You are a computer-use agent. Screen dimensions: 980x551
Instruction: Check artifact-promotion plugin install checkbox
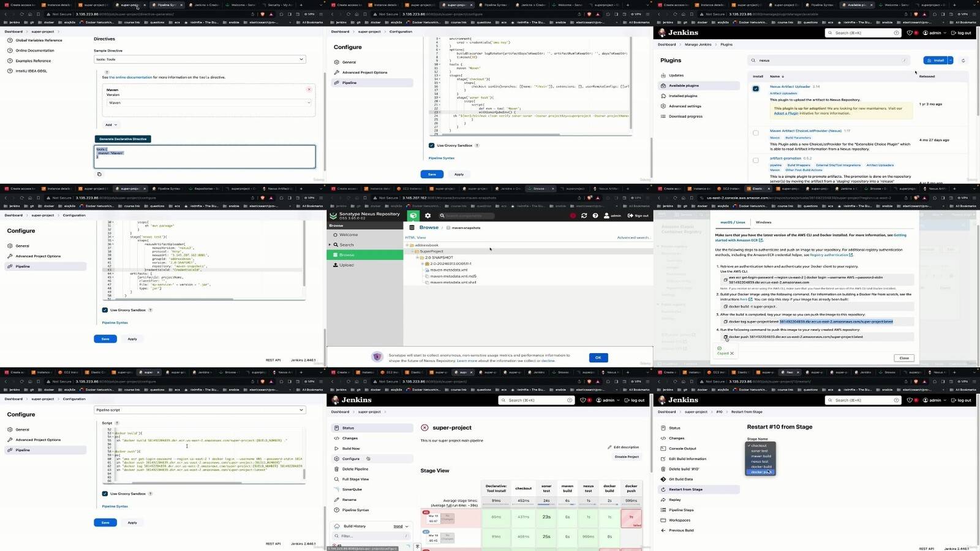756,161
